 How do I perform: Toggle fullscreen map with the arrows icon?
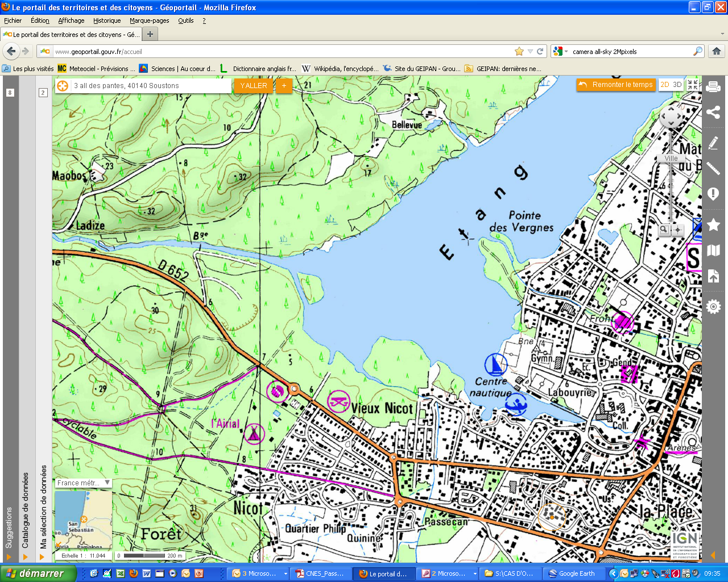pos(693,85)
